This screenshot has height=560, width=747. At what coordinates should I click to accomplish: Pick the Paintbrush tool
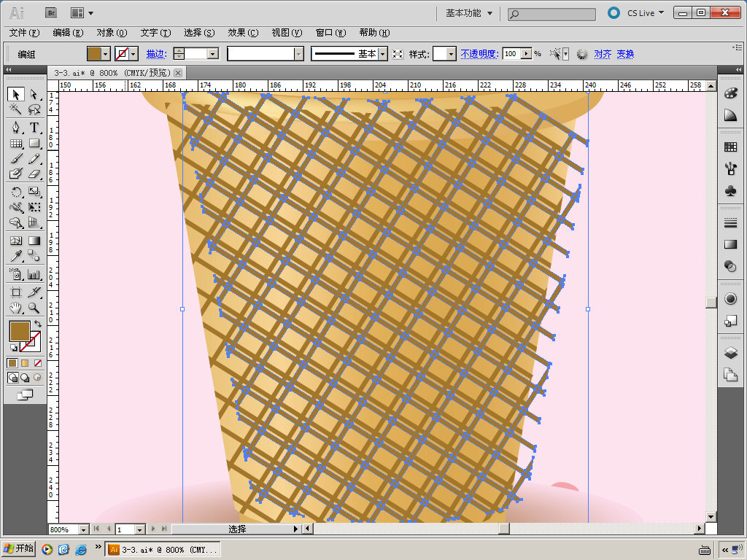pos(16,158)
